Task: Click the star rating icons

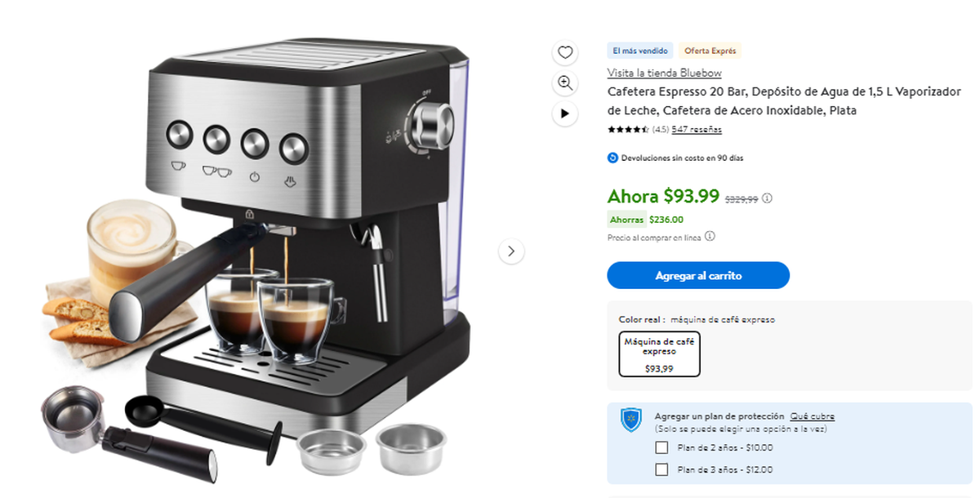Action: [628, 130]
